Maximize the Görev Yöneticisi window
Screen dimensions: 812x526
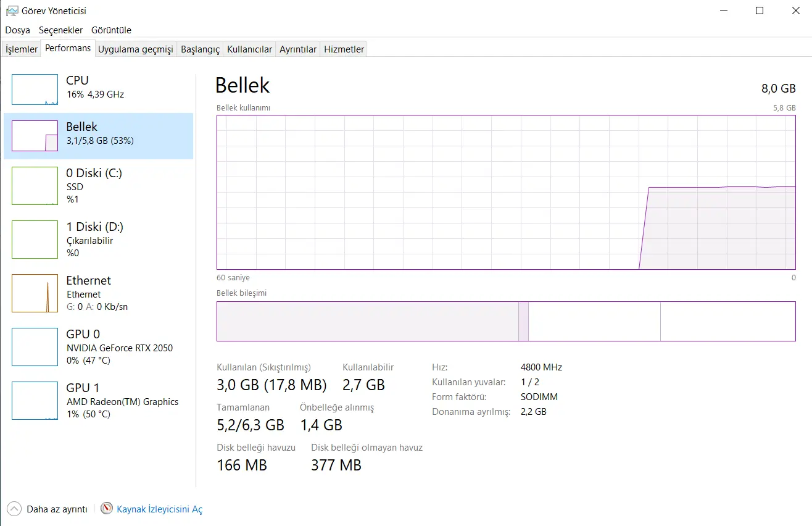pyautogui.click(x=760, y=10)
